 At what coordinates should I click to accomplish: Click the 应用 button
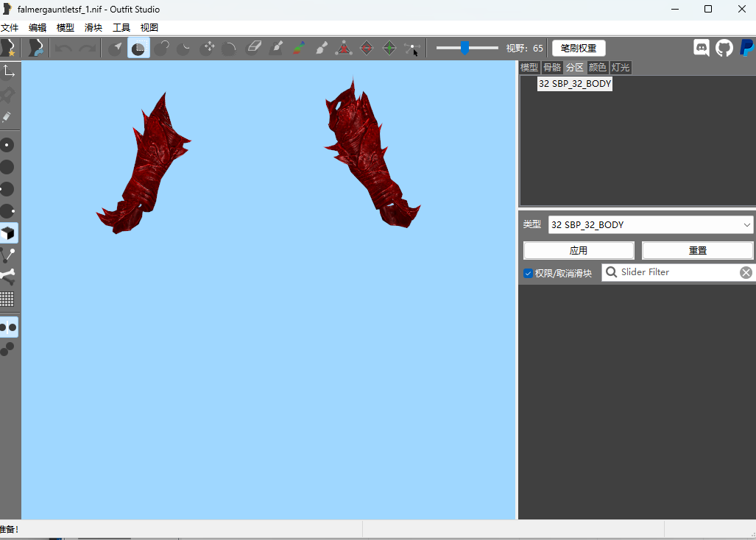click(579, 250)
